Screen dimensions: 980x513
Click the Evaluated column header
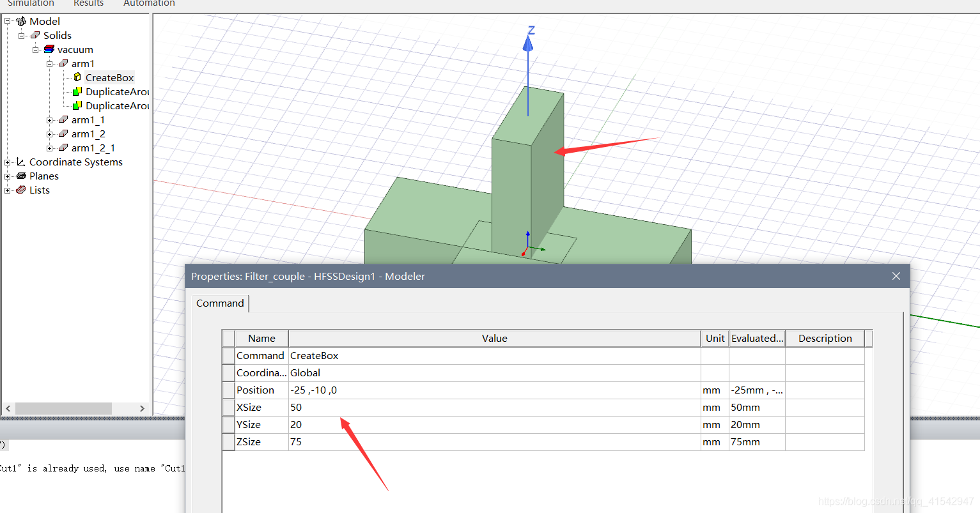758,339
